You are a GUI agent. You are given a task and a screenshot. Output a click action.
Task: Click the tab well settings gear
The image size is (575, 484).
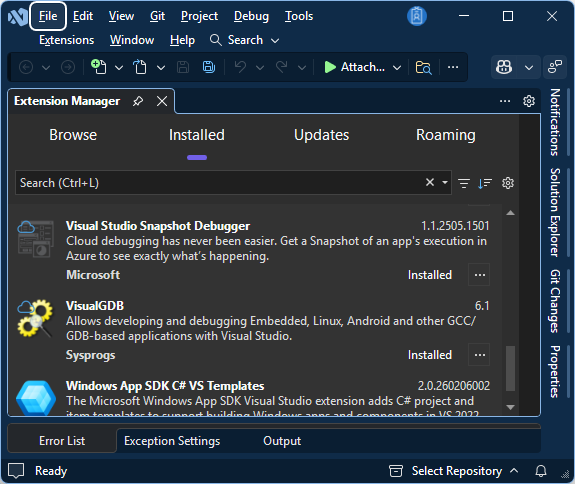pos(529,101)
